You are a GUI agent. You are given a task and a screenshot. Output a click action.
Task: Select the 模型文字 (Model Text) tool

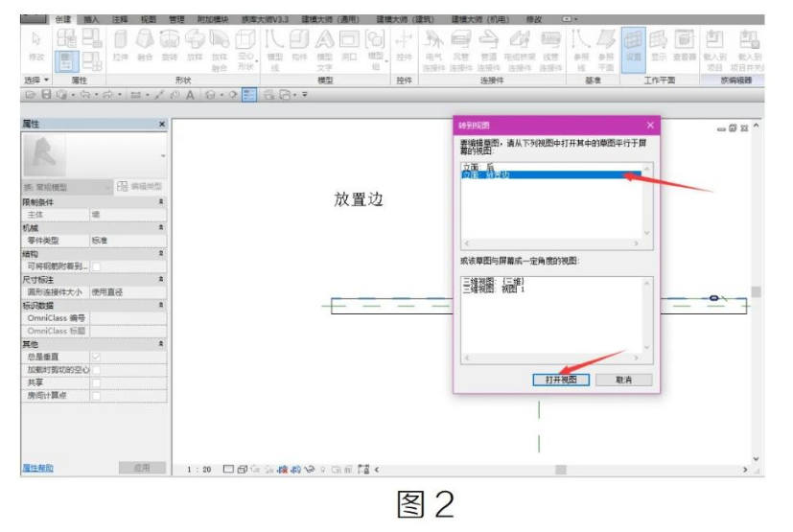click(x=324, y=50)
